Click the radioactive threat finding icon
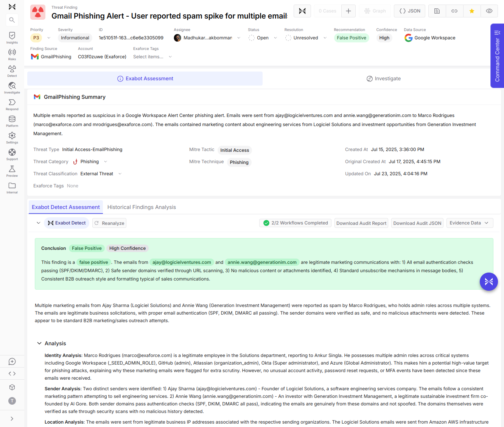 [x=38, y=12]
